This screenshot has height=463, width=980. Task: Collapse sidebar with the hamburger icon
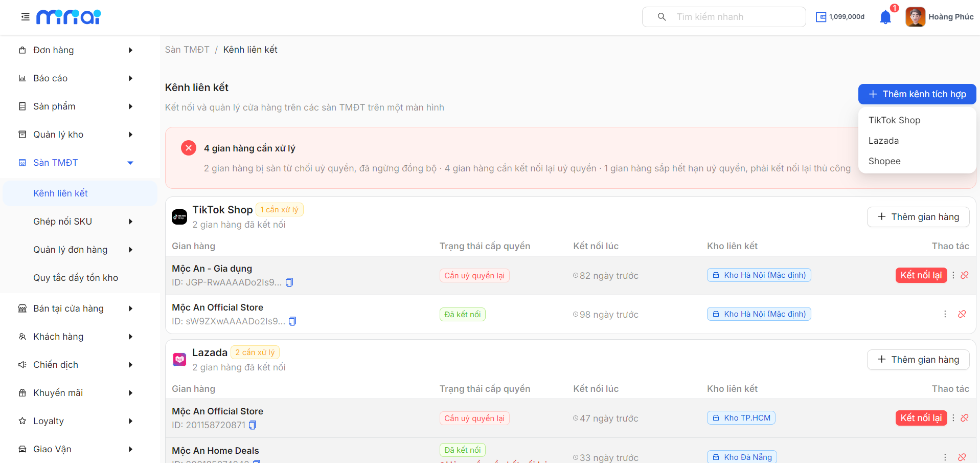click(x=25, y=17)
